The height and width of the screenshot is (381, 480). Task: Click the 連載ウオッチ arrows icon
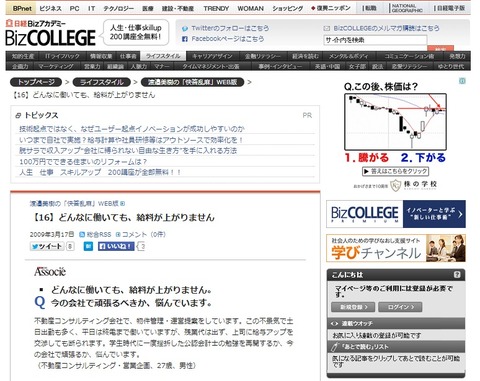click(x=334, y=323)
